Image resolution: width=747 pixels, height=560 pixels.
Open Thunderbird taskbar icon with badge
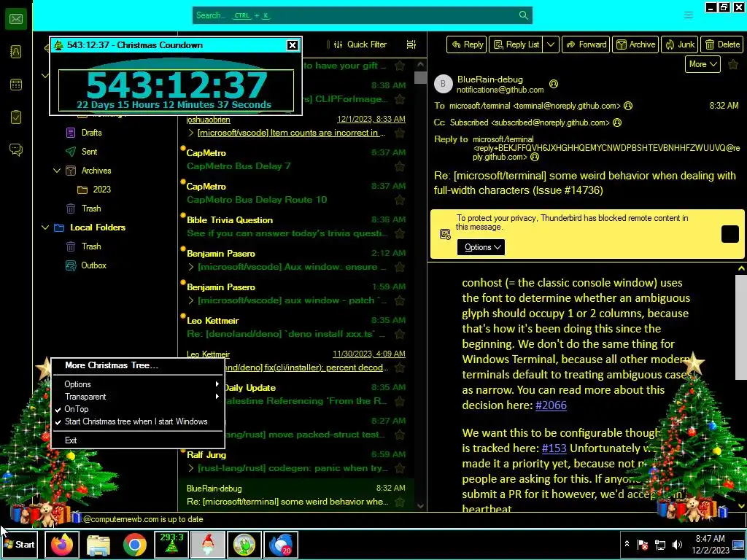coord(281,544)
